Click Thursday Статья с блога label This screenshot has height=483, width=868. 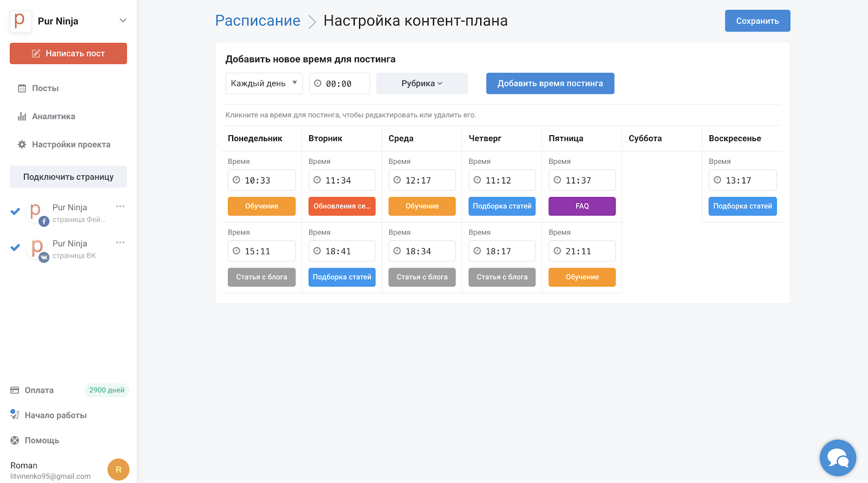(x=502, y=277)
